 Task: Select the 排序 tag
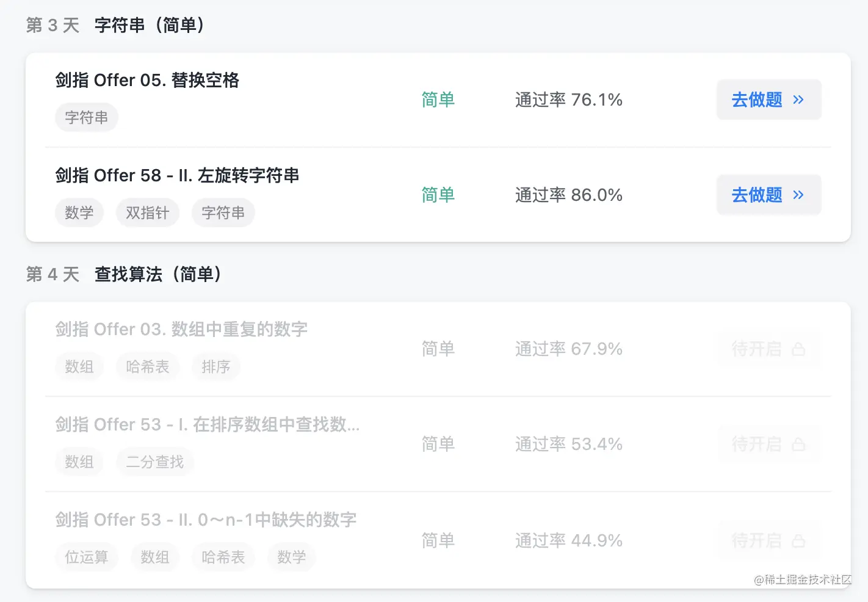click(x=216, y=366)
